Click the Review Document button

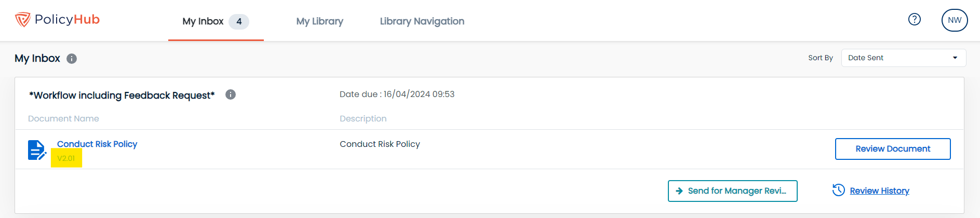click(x=893, y=149)
